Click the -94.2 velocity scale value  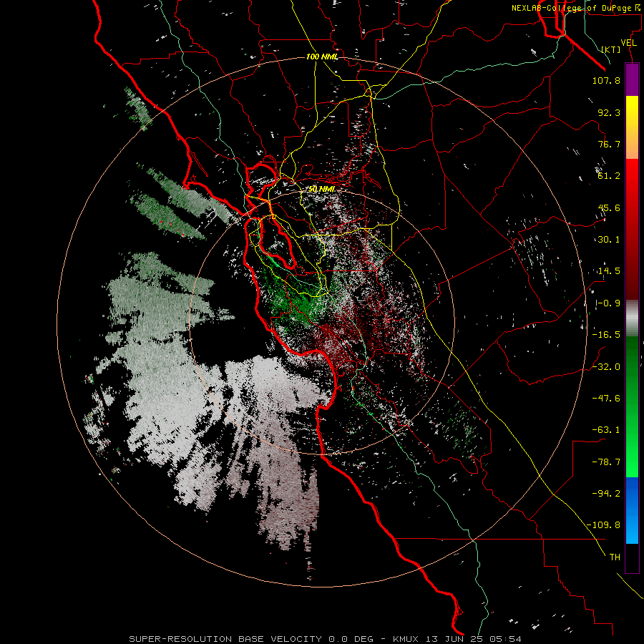pos(606,493)
